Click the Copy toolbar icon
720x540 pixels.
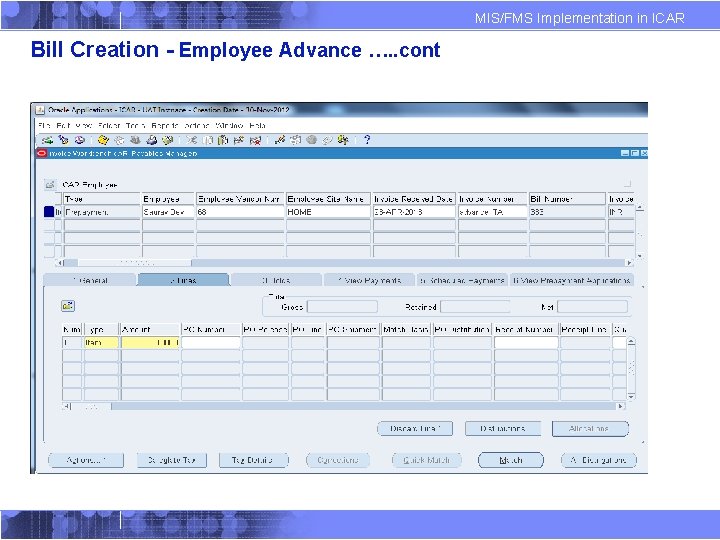click(208, 140)
